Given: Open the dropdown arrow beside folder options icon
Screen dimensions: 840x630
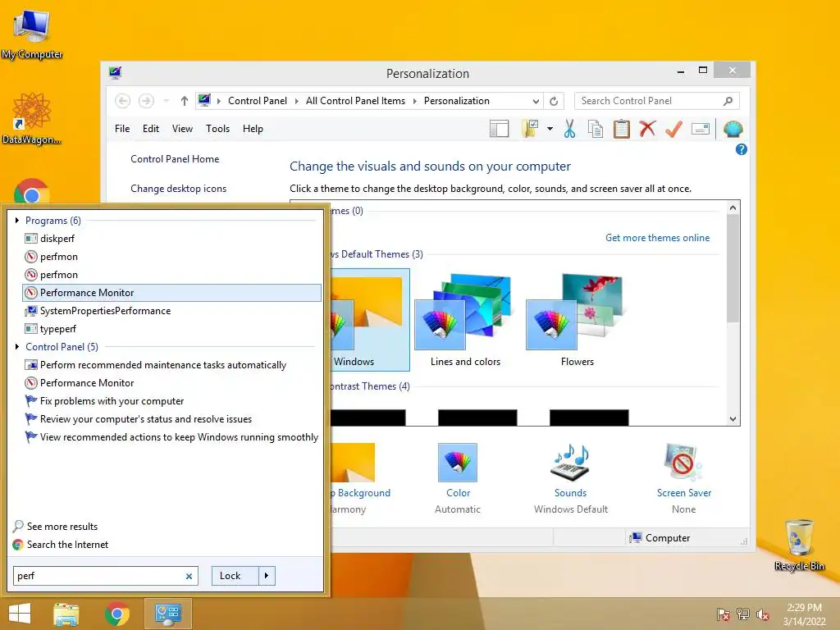Looking at the screenshot, I should pos(550,129).
